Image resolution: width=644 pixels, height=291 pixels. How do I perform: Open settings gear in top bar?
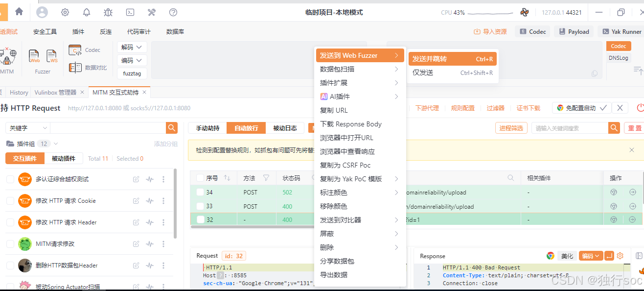click(65, 12)
